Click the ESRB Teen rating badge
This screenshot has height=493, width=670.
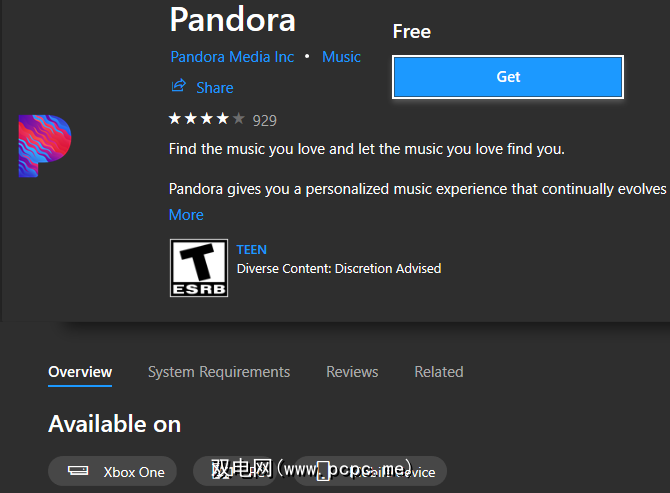[x=198, y=267]
